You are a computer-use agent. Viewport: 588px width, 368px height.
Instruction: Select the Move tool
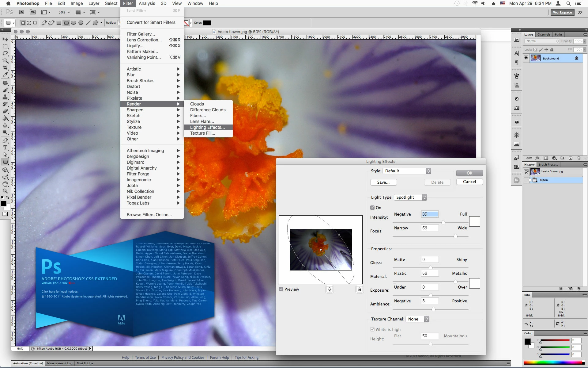coord(5,39)
